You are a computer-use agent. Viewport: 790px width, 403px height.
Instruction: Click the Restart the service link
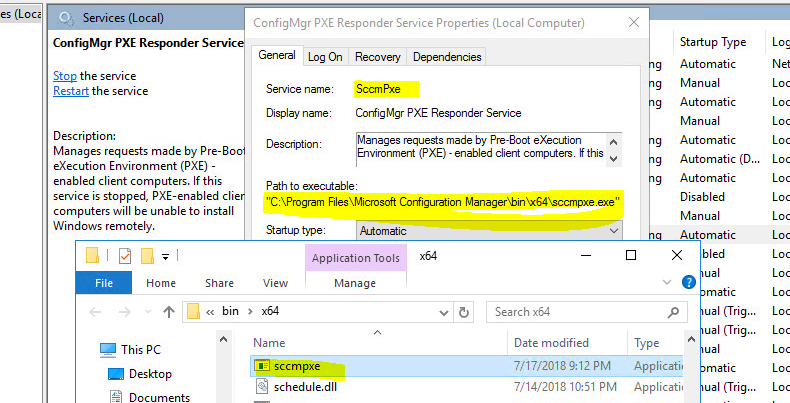[x=71, y=91]
